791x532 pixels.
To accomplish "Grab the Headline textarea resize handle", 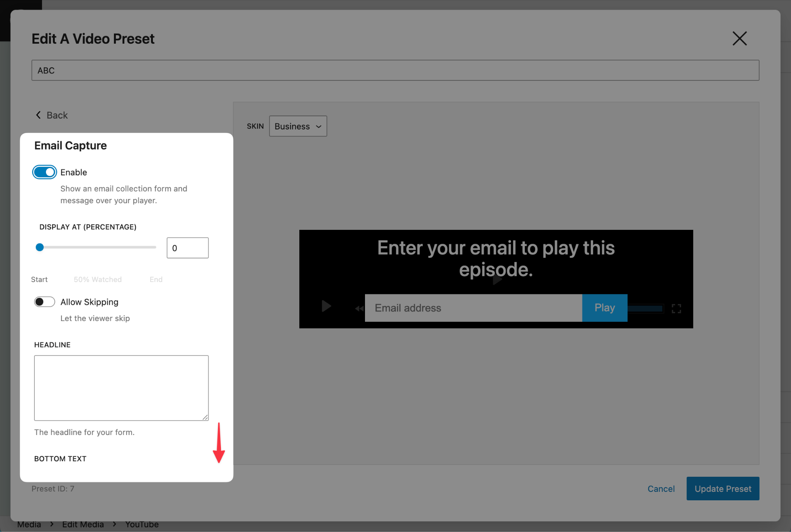I will 205,417.
